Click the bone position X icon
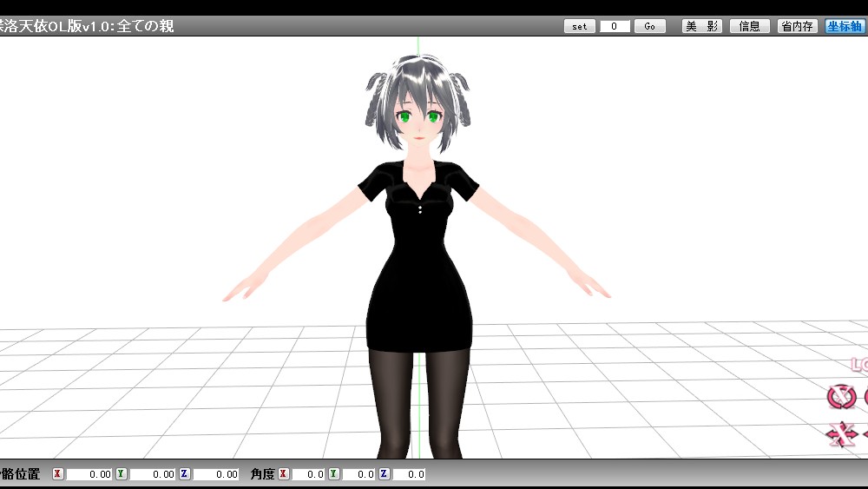The height and width of the screenshot is (489, 868). click(58, 474)
